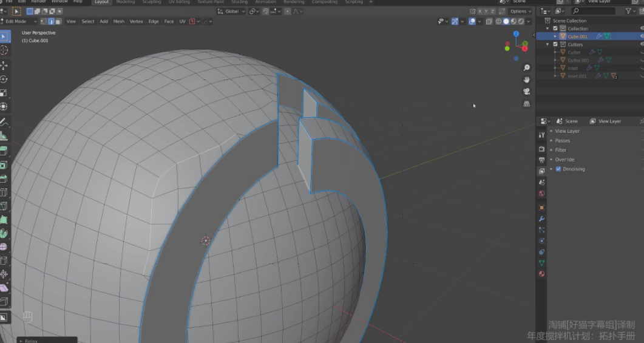Viewport: 644px width, 343px height.
Task: Open the Modifier properties wrench tab
Action: tap(542, 219)
